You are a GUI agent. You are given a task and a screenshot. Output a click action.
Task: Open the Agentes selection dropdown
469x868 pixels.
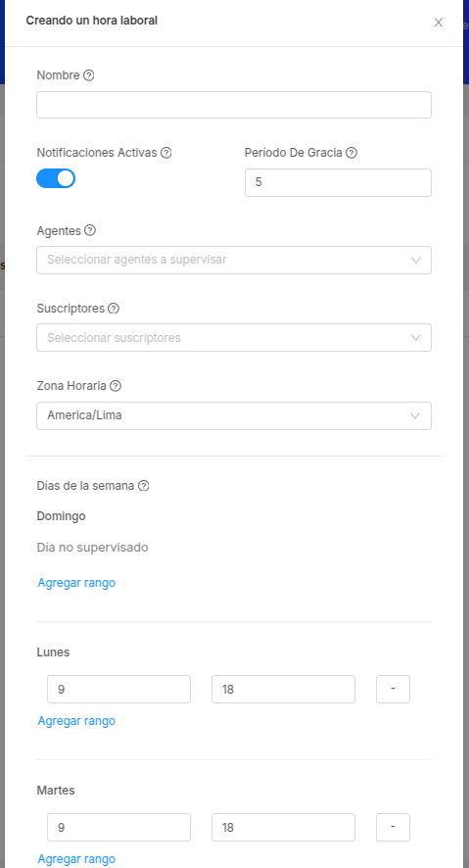pos(234,261)
